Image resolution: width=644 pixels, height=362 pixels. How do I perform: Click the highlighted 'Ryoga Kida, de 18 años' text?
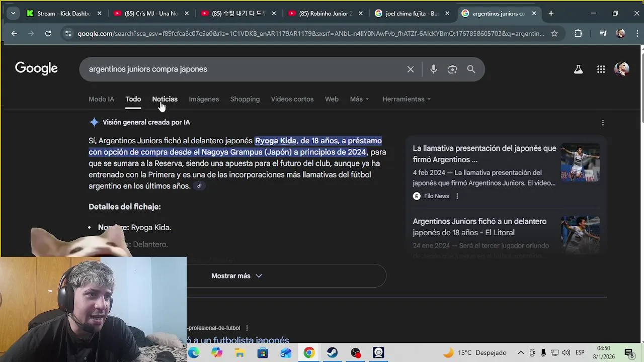coord(298,141)
